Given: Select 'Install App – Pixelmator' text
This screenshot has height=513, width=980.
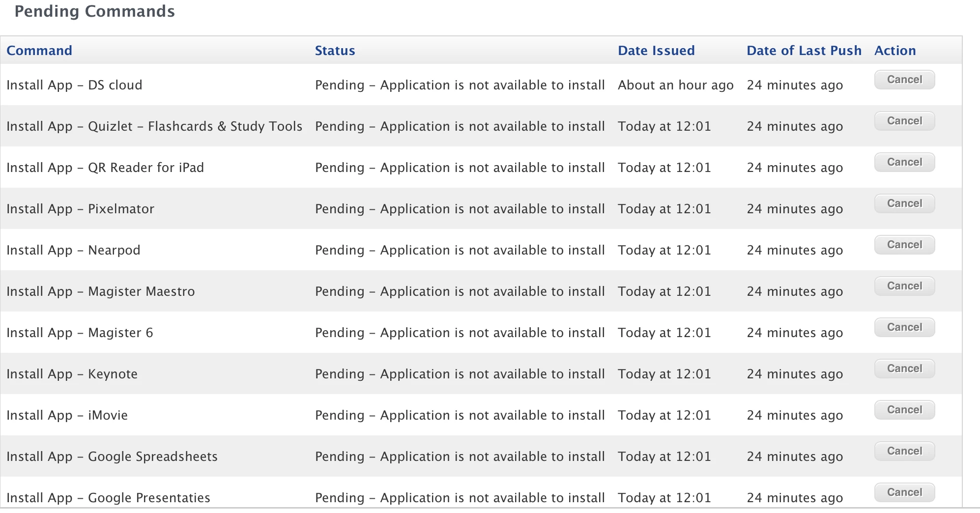Looking at the screenshot, I should (x=80, y=209).
